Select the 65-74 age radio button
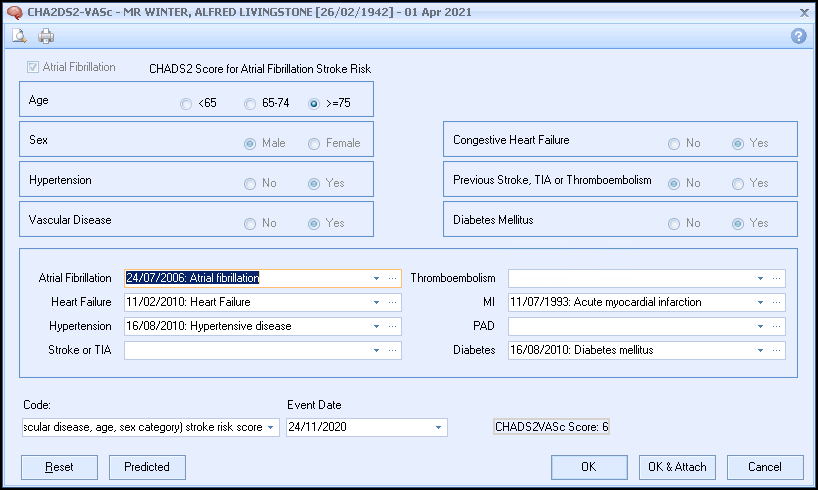This screenshot has width=818, height=490. pyautogui.click(x=250, y=104)
